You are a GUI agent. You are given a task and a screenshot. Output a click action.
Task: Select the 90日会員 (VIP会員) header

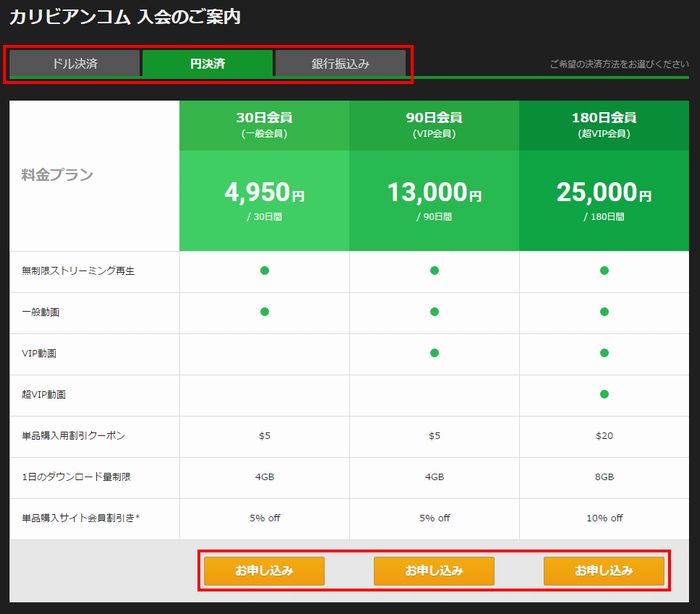(x=434, y=124)
